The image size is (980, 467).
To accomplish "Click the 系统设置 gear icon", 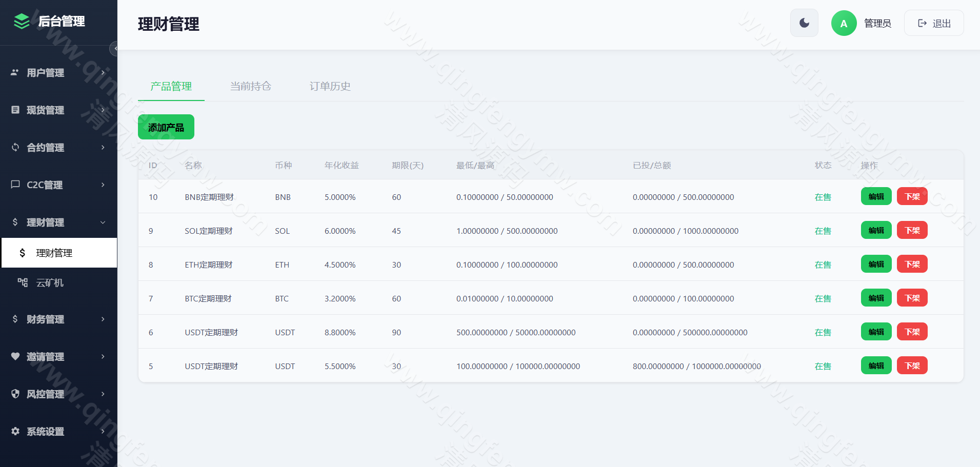I will [x=15, y=431].
